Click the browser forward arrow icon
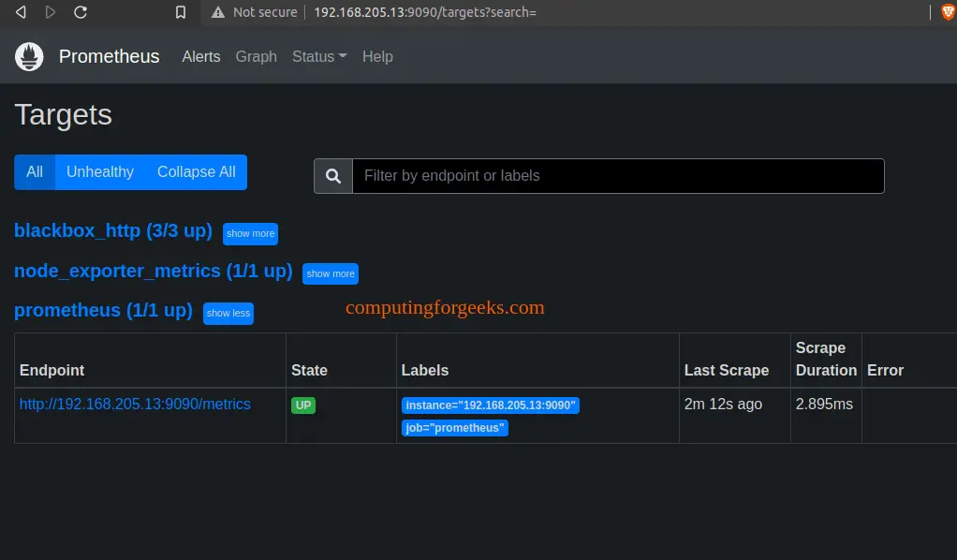 51,12
